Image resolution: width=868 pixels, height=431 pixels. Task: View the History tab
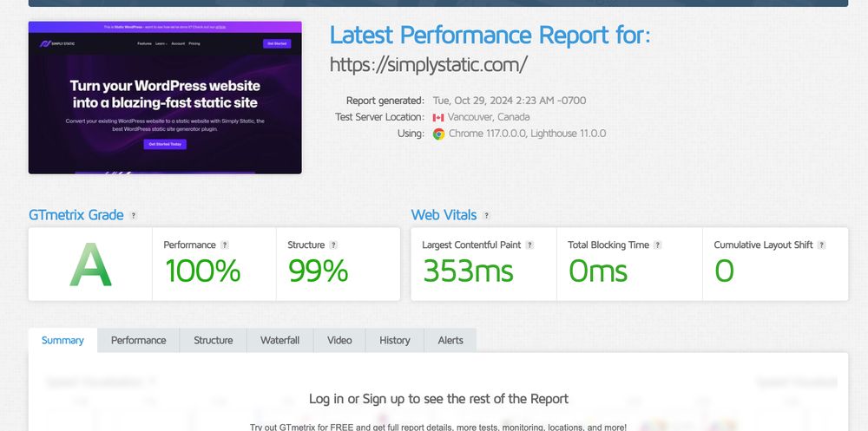pos(395,340)
